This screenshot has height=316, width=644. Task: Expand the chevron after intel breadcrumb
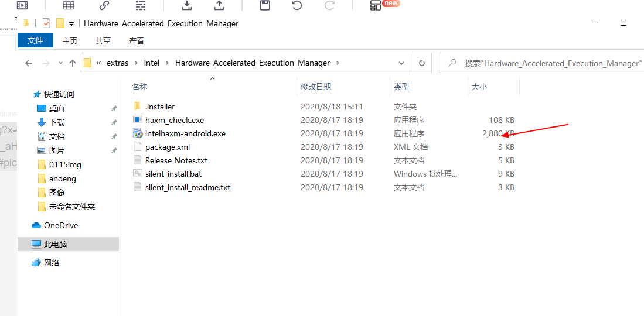pos(168,63)
